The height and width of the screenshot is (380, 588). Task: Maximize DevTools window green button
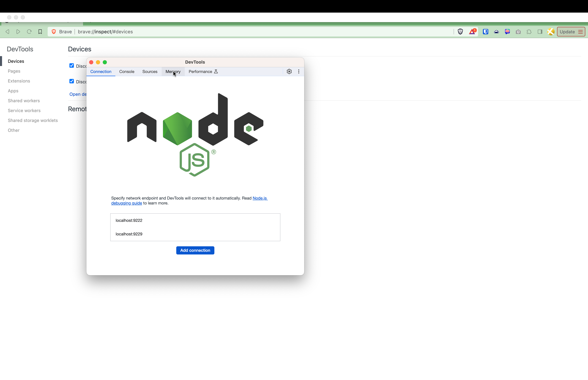[105, 62]
